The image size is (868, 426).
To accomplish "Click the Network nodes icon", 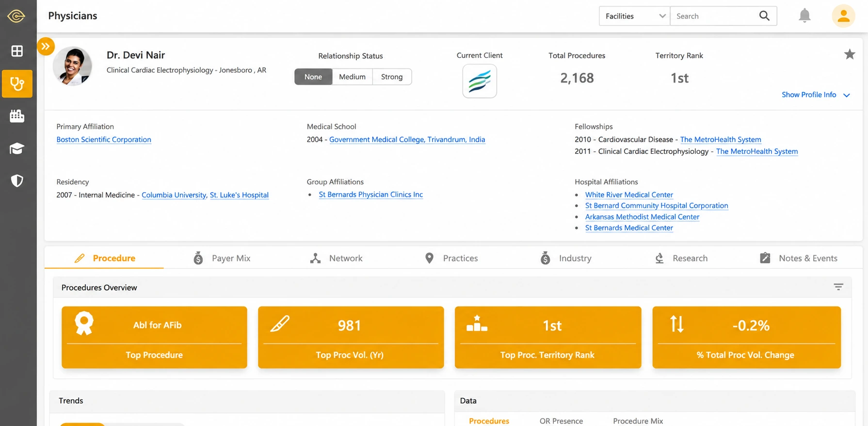I will [315, 258].
